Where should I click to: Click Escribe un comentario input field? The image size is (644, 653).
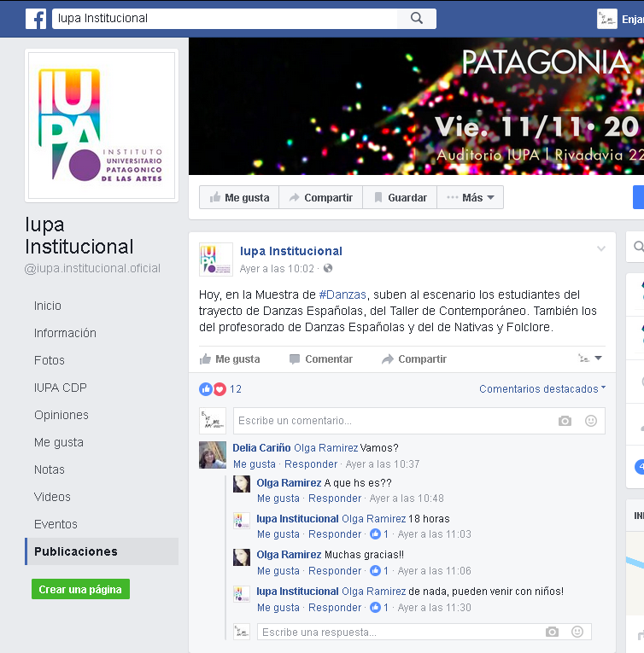click(419, 421)
